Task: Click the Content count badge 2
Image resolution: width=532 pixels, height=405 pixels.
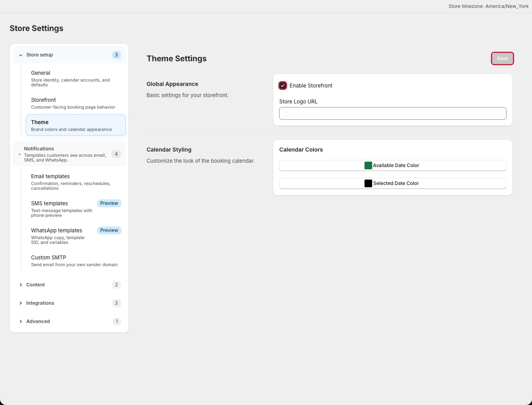Action: (116, 285)
